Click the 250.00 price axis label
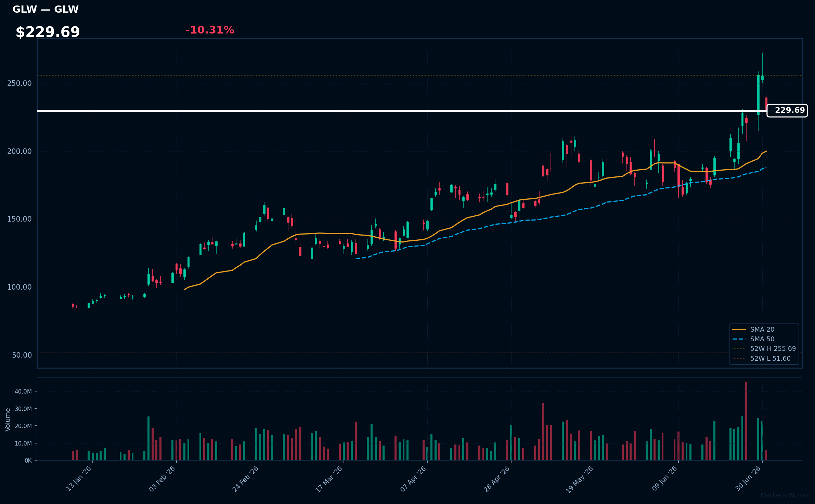 [20, 83]
